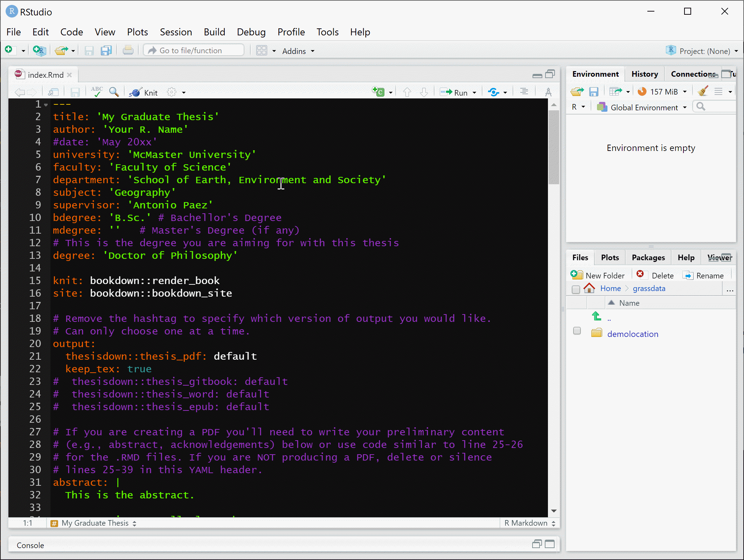Open the Addins dropdown
The height and width of the screenshot is (560, 744).
point(298,51)
